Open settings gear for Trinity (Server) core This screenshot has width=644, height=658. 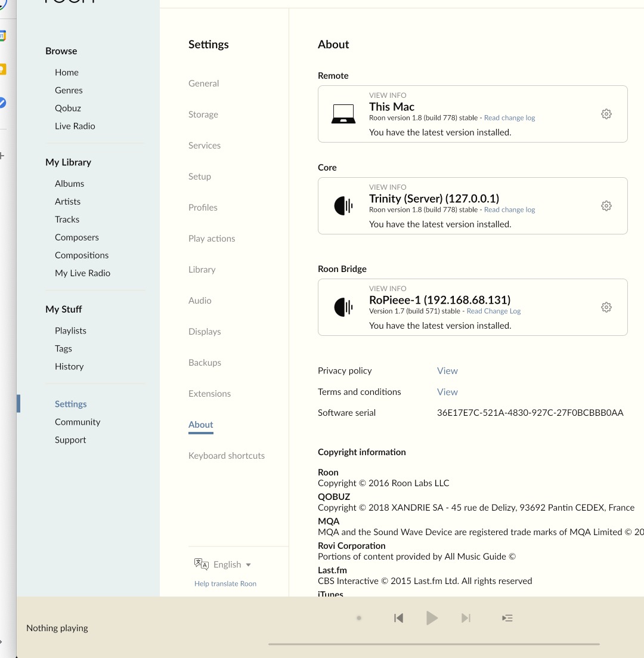click(606, 206)
